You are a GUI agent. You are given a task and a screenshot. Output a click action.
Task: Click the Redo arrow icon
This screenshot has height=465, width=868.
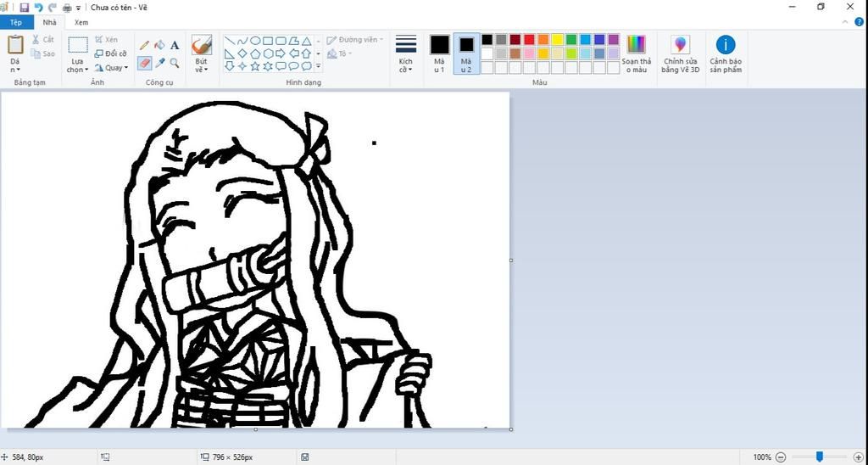[53, 8]
